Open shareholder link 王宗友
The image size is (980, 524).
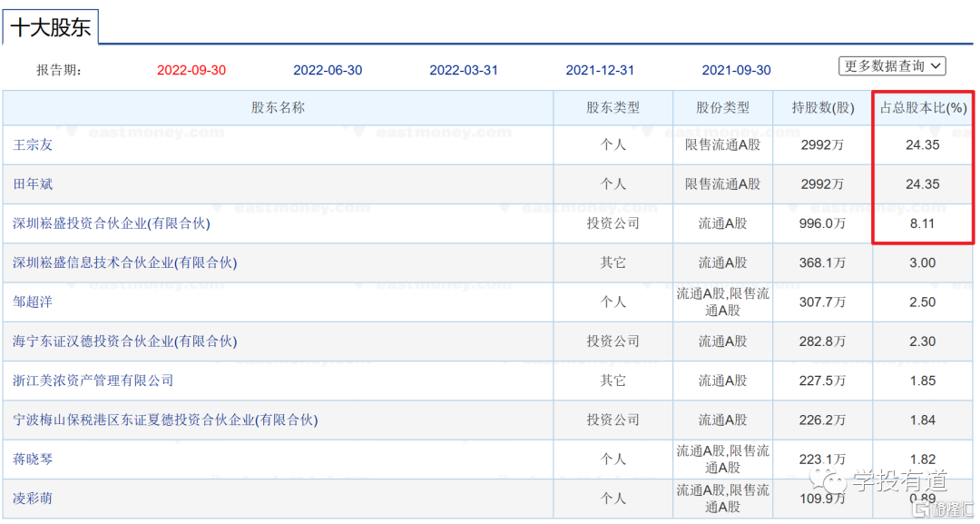pyautogui.click(x=33, y=145)
